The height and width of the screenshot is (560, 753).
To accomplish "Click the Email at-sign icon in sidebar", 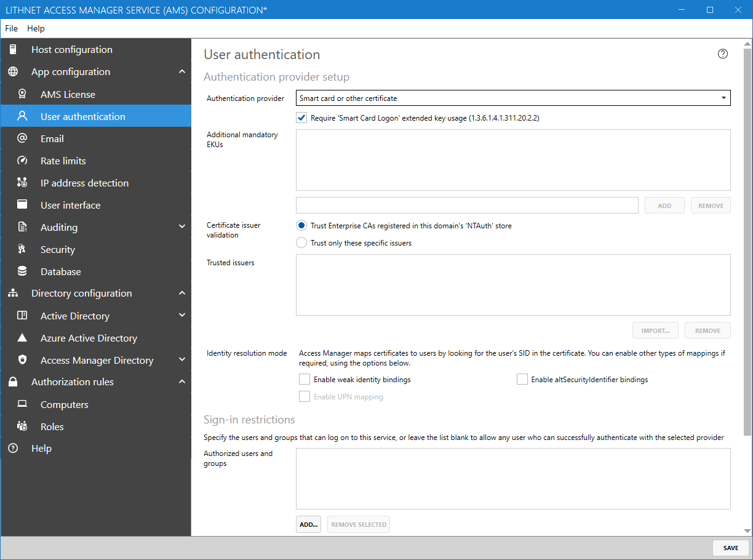I will click(x=22, y=138).
